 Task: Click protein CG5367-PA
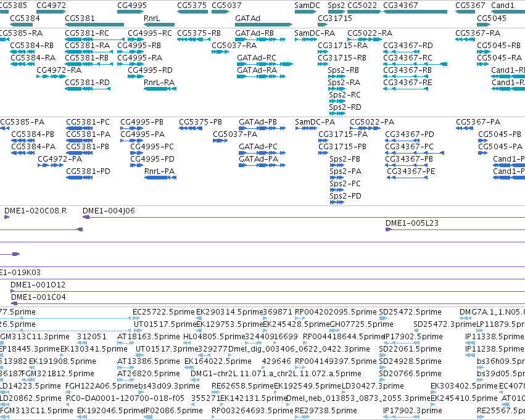point(478,122)
